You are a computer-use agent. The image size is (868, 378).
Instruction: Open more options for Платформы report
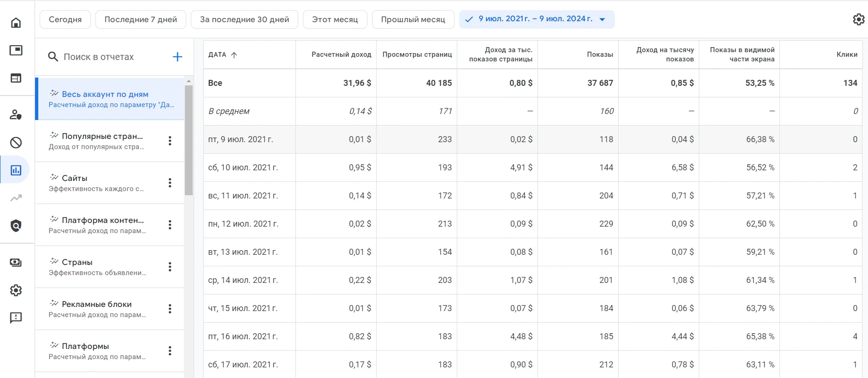tap(170, 351)
